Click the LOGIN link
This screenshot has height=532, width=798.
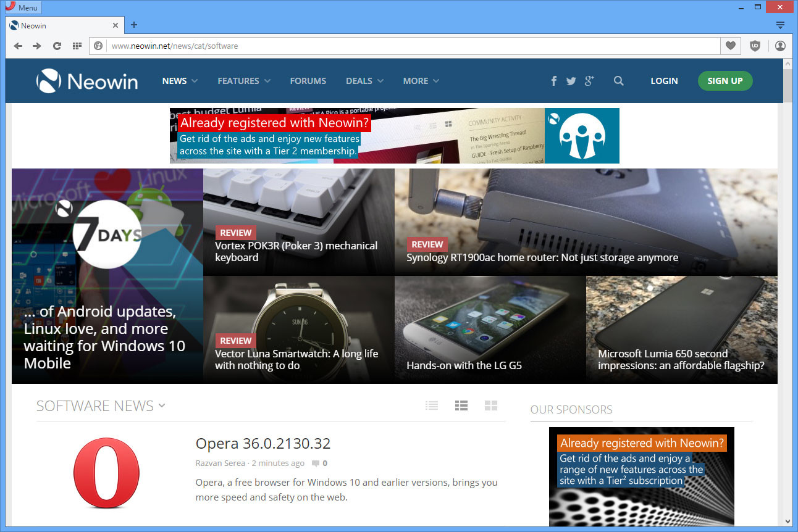pos(664,81)
